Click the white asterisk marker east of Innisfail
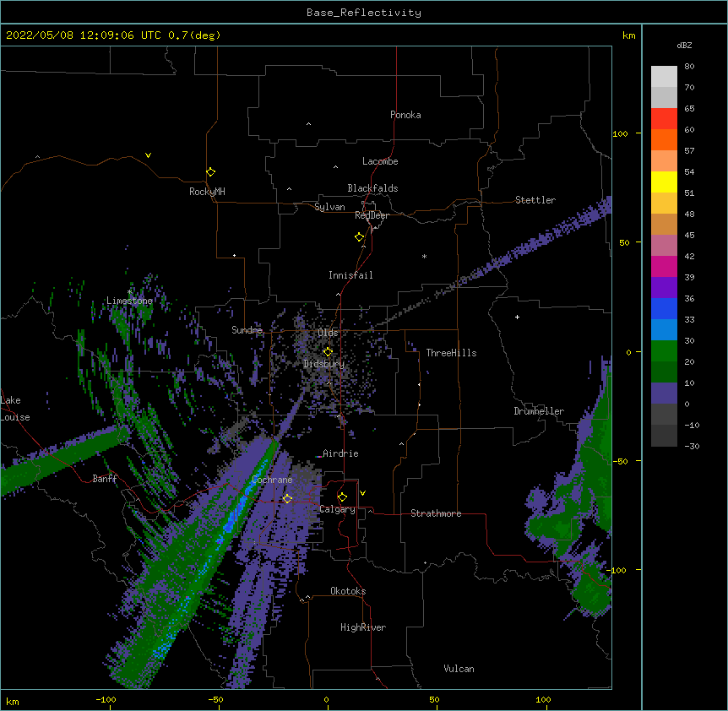Screen dimensions: 728x711 [x=424, y=257]
